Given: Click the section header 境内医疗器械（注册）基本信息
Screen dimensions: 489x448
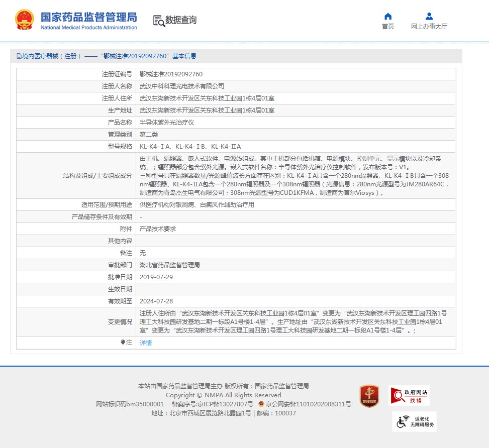Looking at the screenshot, I should (x=107, y=56).
